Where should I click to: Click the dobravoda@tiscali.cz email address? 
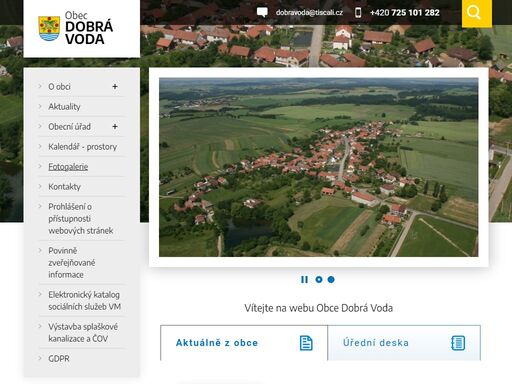309,13
